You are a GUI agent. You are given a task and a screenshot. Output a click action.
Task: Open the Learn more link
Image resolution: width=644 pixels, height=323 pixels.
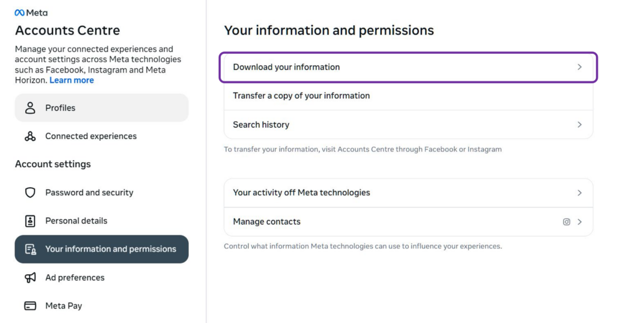[72, 80]
